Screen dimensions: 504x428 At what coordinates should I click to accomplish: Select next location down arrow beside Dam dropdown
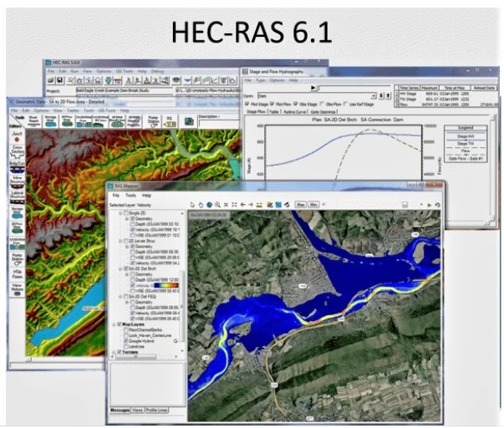click(x=381, y=95)
